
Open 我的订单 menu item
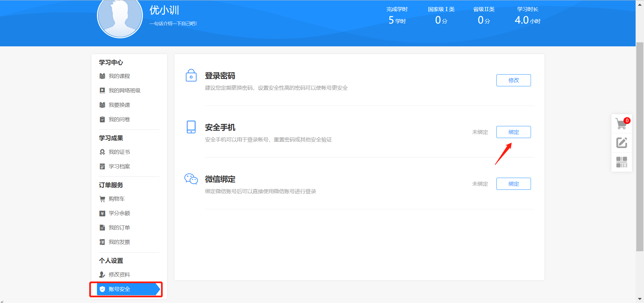[x=119, y=228]
